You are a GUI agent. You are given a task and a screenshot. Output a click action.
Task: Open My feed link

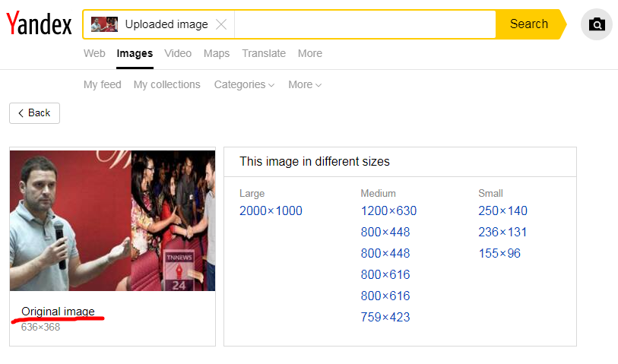[x=102, y=84]
